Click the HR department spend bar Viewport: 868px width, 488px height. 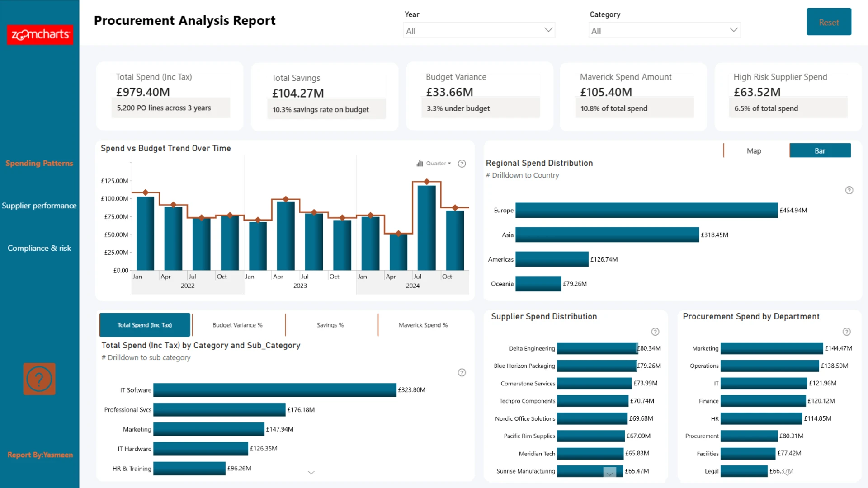(x=761, y=418)
